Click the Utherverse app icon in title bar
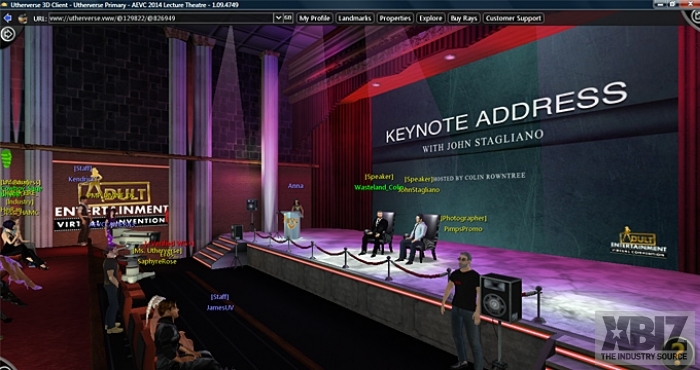This screenshot has width=700, height=370. [x=4, y=4]
